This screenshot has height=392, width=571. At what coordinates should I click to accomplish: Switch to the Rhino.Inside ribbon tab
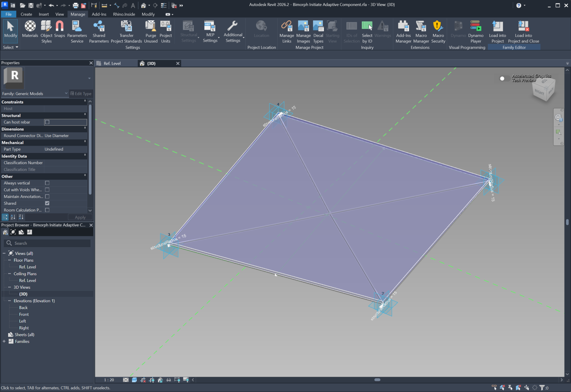pyautogui.click(x=124, y=14)
